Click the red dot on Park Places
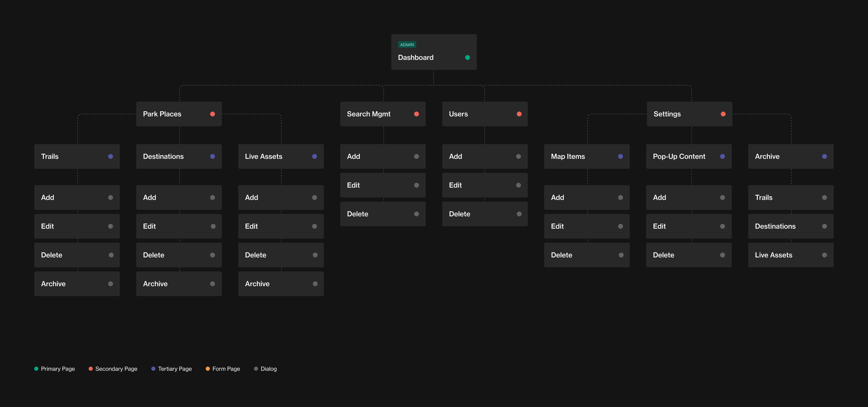This screenshot has width=868, height=407. tap(212, 114)
